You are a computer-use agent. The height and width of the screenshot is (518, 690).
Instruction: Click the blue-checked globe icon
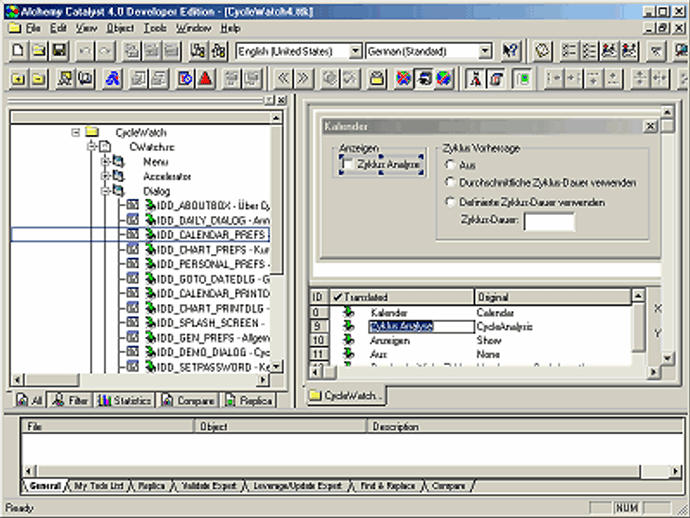[x=444, y=79]
